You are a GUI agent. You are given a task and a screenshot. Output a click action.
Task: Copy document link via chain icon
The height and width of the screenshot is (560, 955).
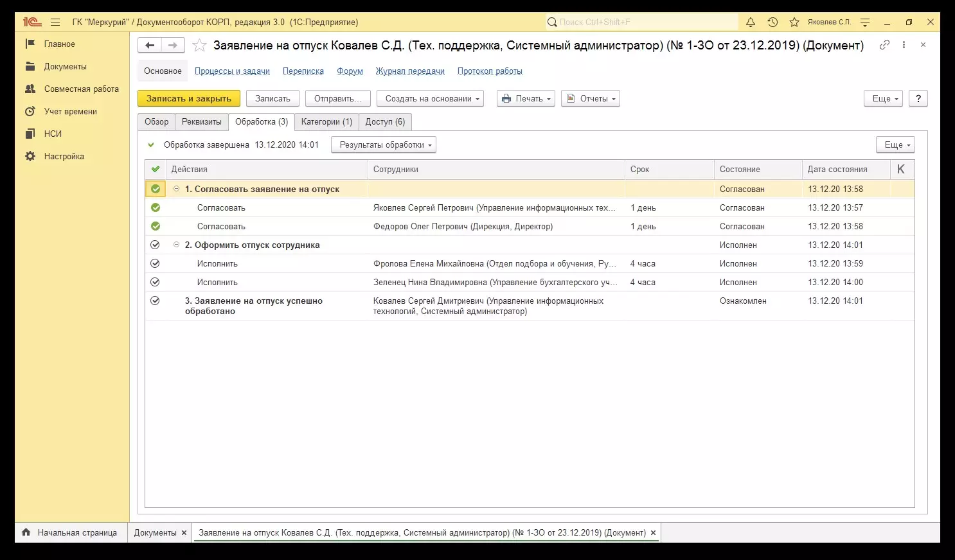(884, 45)
